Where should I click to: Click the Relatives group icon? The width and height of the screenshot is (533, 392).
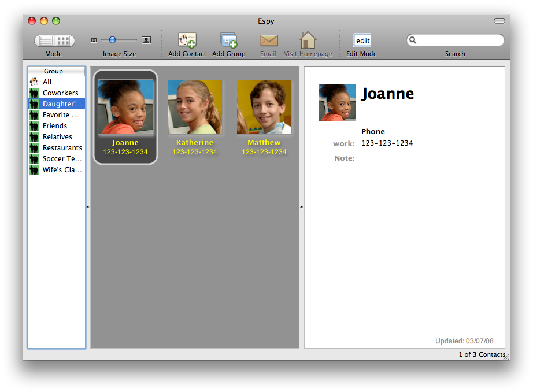coord(34,136)
